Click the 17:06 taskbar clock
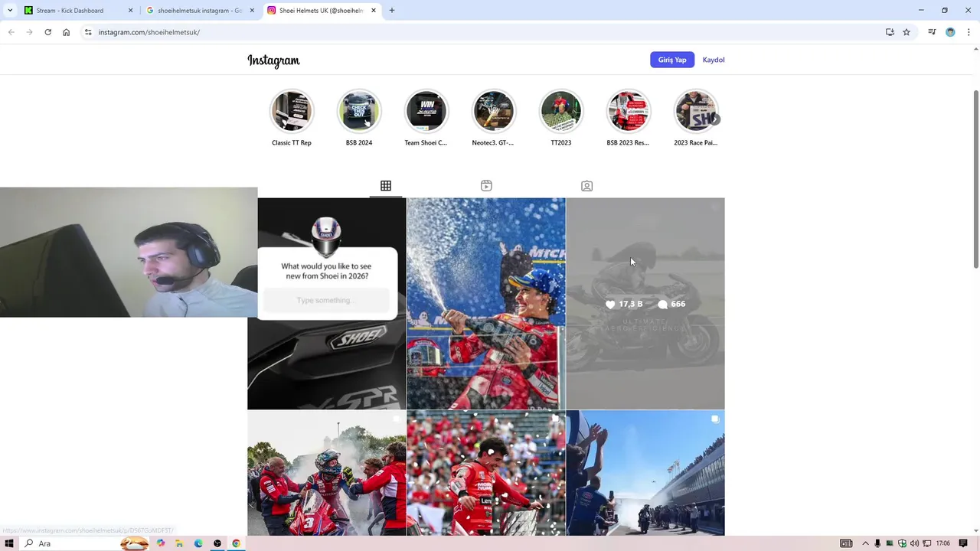The height and width of the screenshot is (551, 980). click(x=943, y=543)
